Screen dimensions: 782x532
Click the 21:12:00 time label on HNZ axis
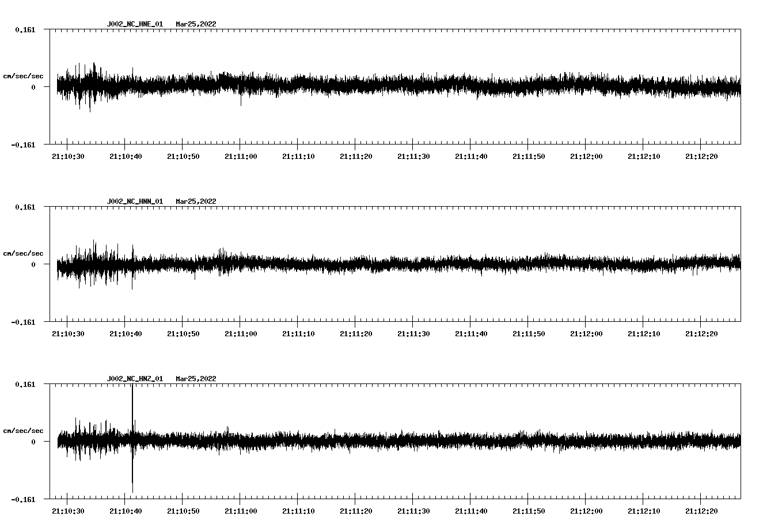point(586,511)
